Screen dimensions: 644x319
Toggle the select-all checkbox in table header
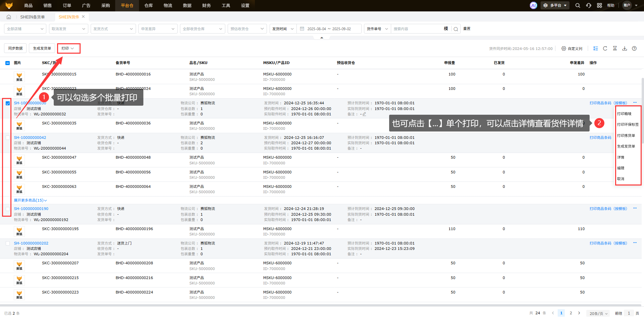tap(8, 63)
